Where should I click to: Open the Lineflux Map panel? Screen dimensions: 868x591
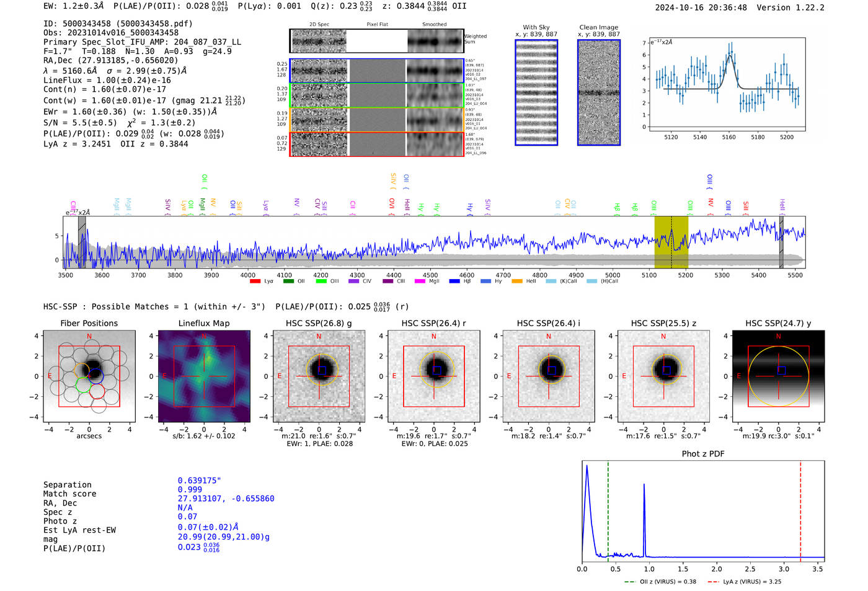pos(204,376)
